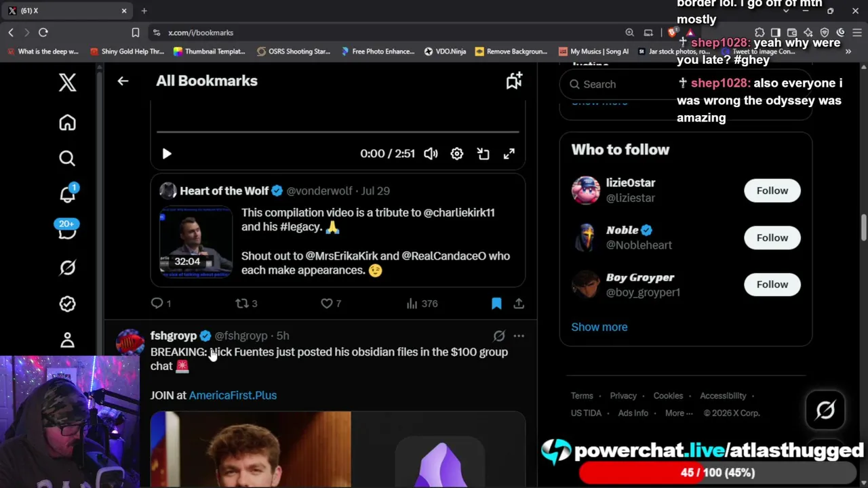Screen dimensions: 868x488
Task: Mute the video with the speaker icon
Action: (x=431, y=154)
